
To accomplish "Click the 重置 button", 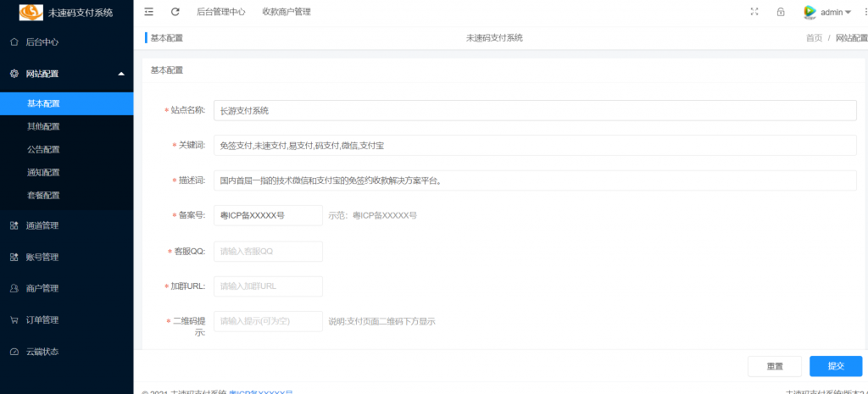I will pyautogui.click(x=775, y=366).
